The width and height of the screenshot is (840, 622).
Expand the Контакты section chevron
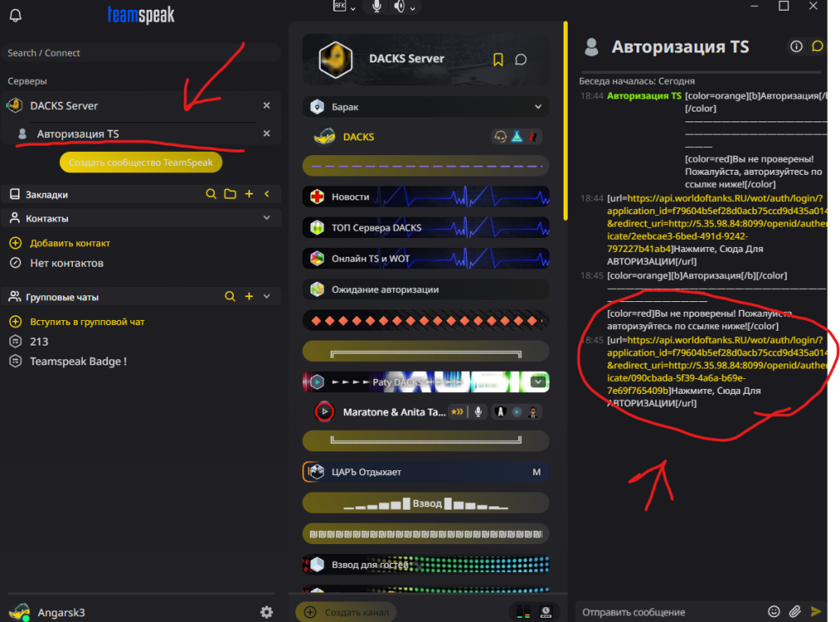pyautogui.click(x=267, y=218)
